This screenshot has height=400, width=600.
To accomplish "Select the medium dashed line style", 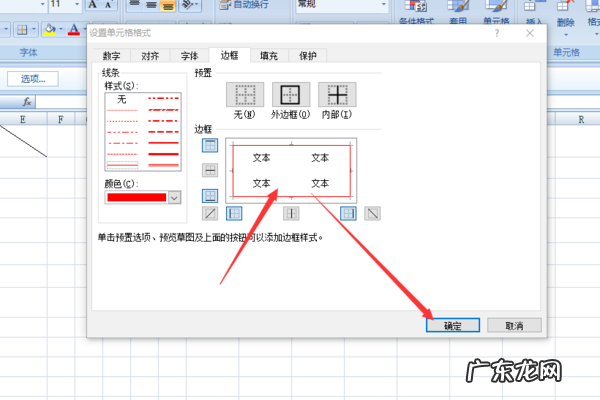I will tap(163, 132).
